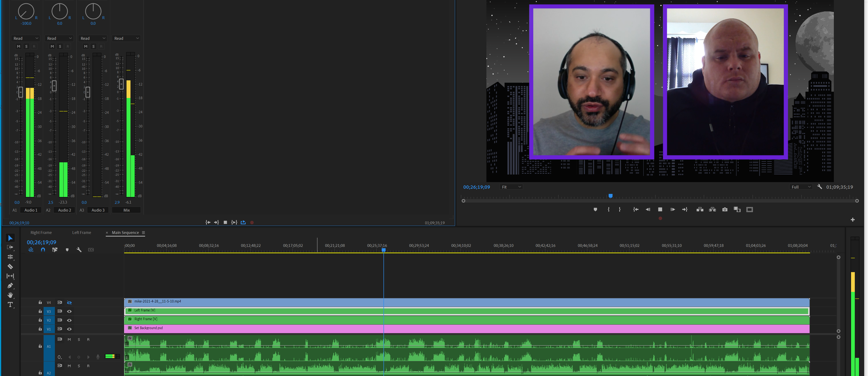Open the timeline display settings wrench
Viewport: 868px width, 376px height.
click(x=79, y=250)
